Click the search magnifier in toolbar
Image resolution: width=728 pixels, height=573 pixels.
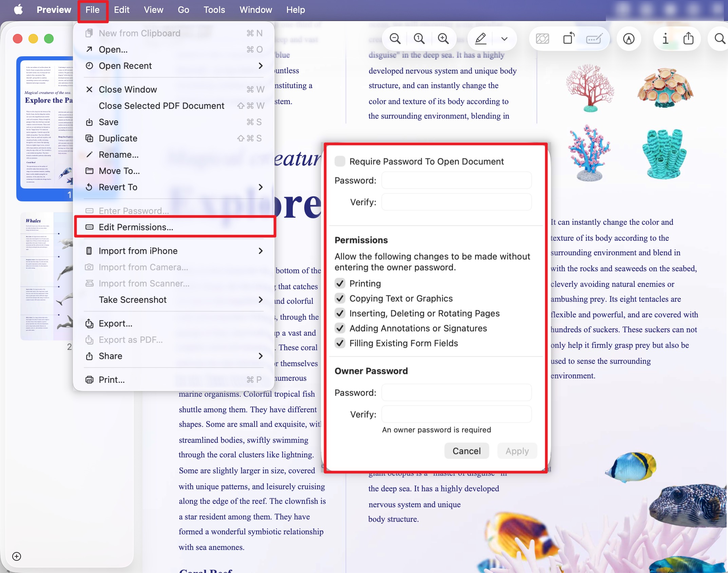tap(719, 39)
